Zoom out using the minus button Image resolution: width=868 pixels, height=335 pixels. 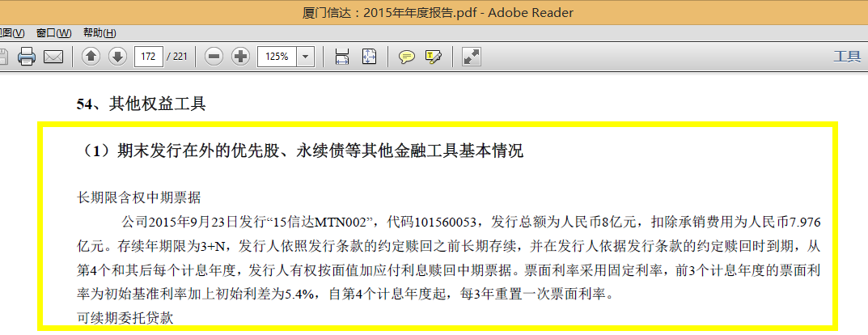click(x=214, y=57)
